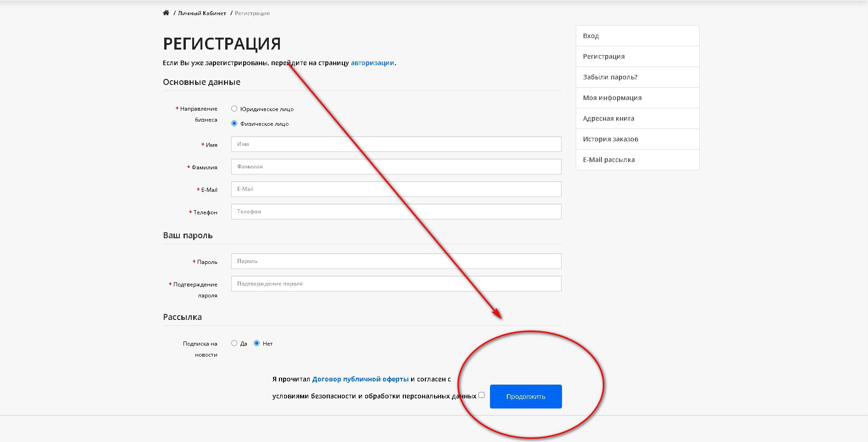Image resolution: width=868 pixels, height=442 pixels.
Task: Choose Нет for newsletter subscription
Action: tap(256, 343)
